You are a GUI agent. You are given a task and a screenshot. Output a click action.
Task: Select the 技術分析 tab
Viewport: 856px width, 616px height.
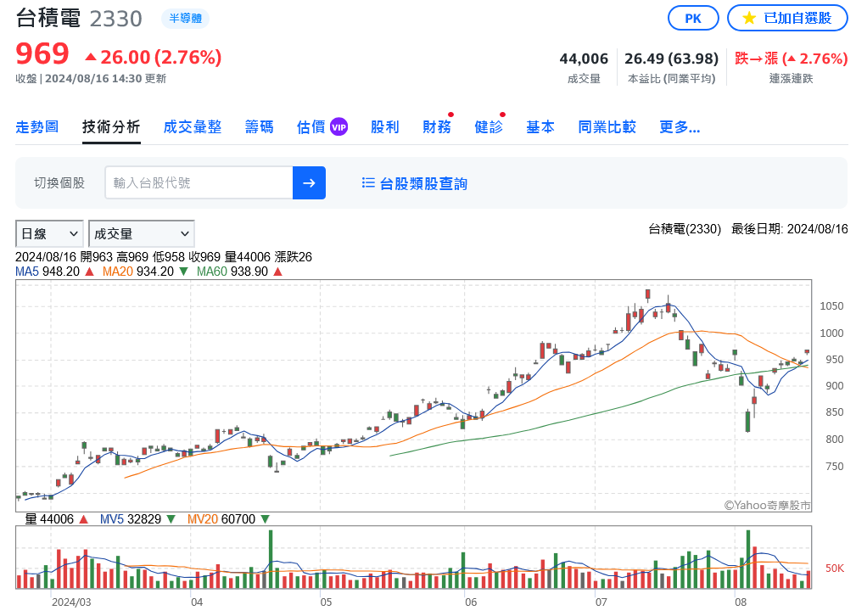tap(111, 126)
